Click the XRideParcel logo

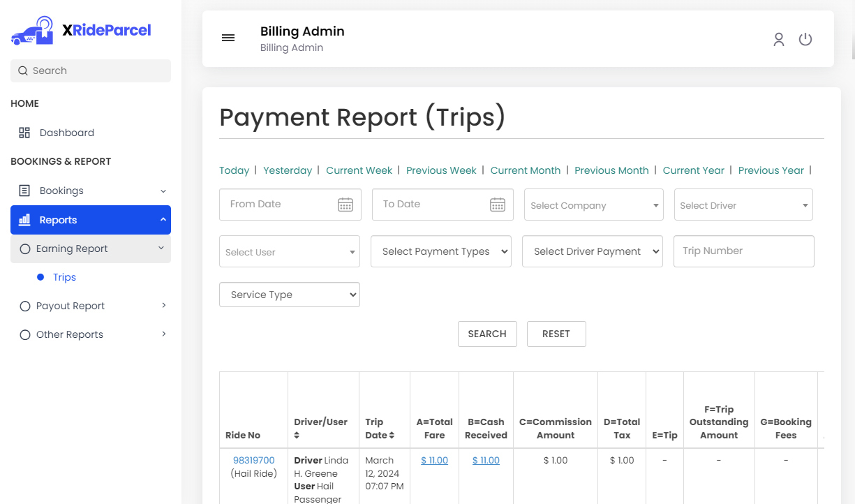pos(81,31)
